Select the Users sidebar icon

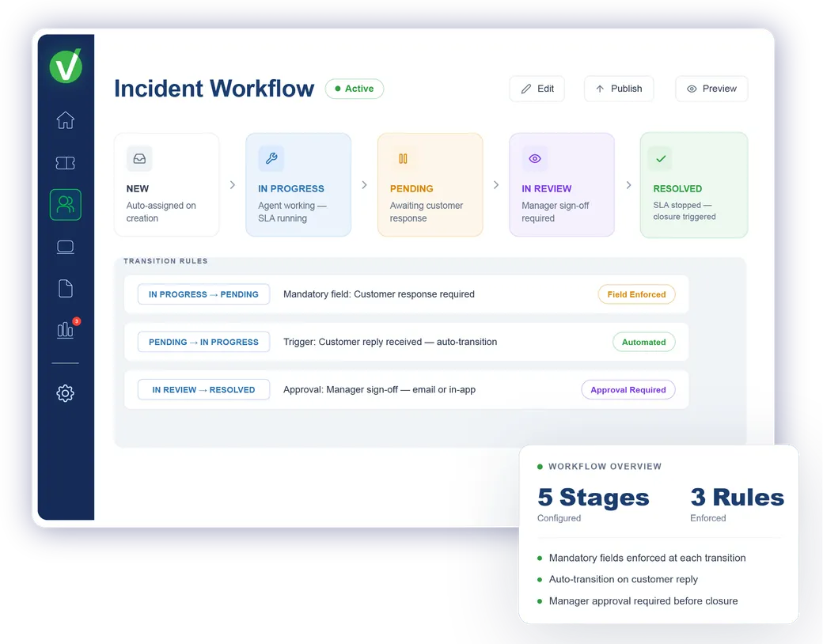click(x=65, y=204)
